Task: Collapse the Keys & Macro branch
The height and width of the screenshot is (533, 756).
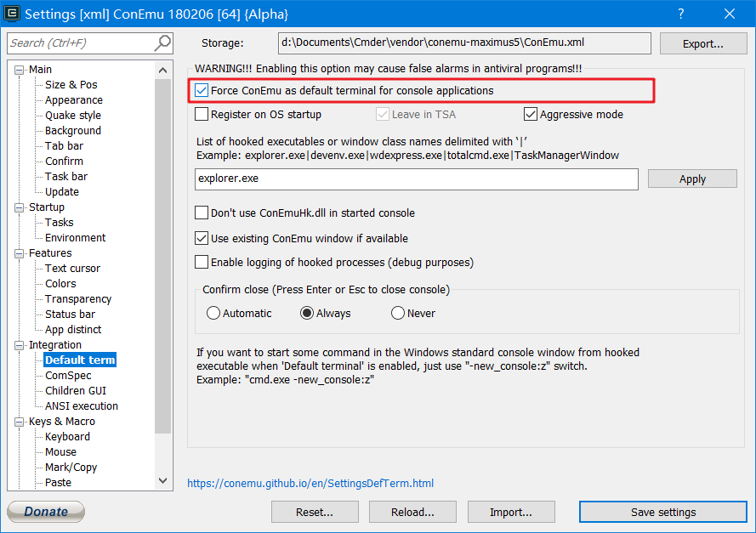Action: pyautogui.click(x=20, y=421)
